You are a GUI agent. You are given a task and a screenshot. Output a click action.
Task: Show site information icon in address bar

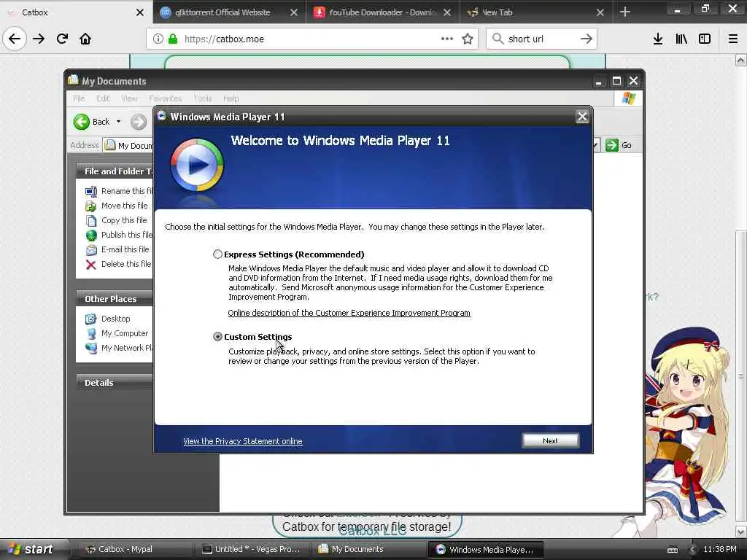click(x=158, y=39)
